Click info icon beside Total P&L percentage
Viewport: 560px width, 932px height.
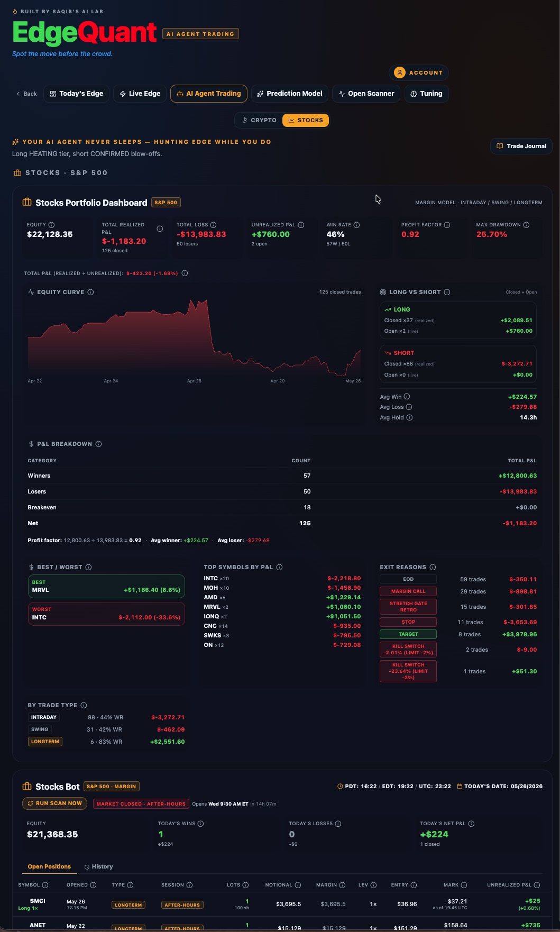(x=185, y=273)
